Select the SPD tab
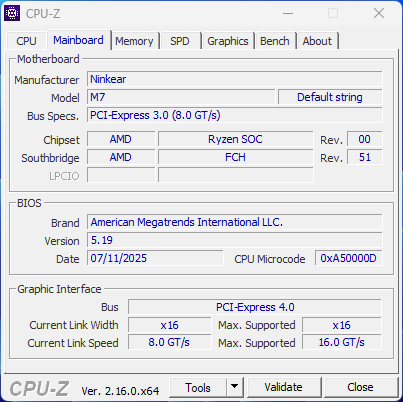The image size is (403, 402). (180, 41)
